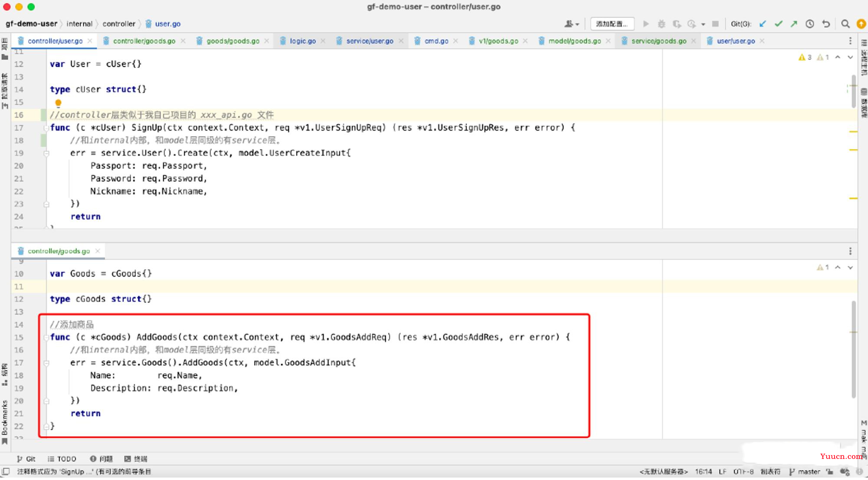This screenshot has height=480, width=868.
Task: Open tab options menu in top editor
Action: (850, 41)
